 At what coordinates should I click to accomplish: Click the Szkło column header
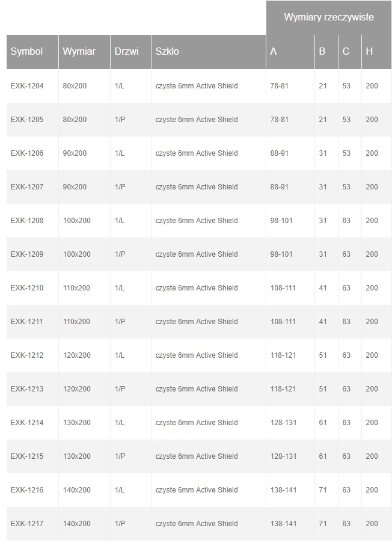click(x=167, y=52)
